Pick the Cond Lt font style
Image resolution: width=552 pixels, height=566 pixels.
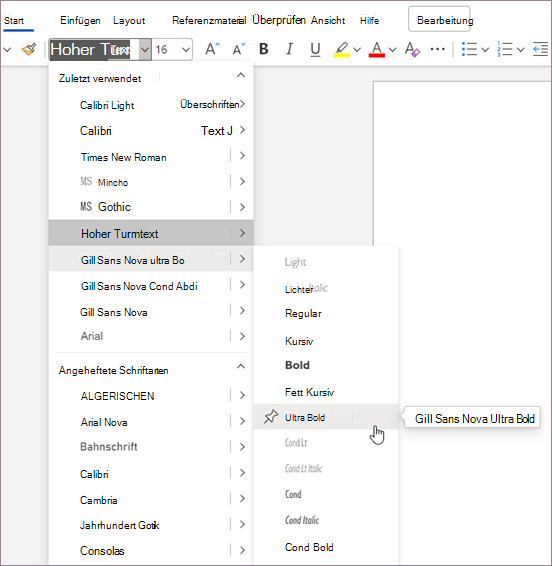click(296, 443)
